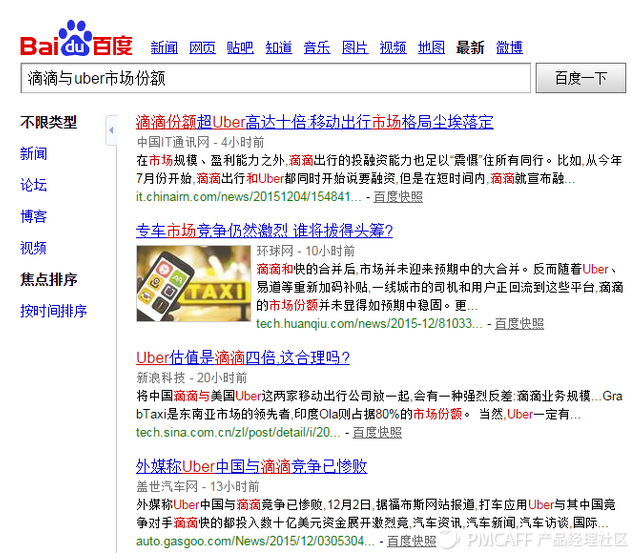Click the tech.huanqiu.com URL text
The width and height of the screenshot is (639, 560).
pos(369,324)
